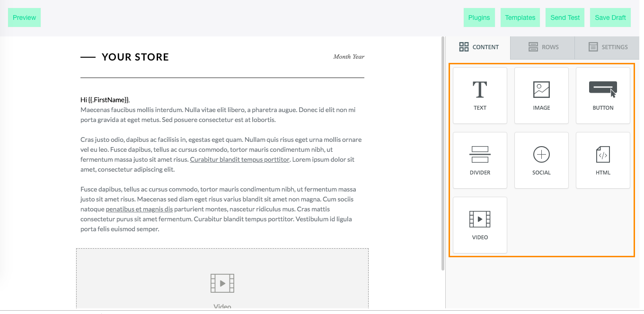Viewport: 644px width, 314px height.
Task: Select the Button content block
Action: [x=603, y=96]
